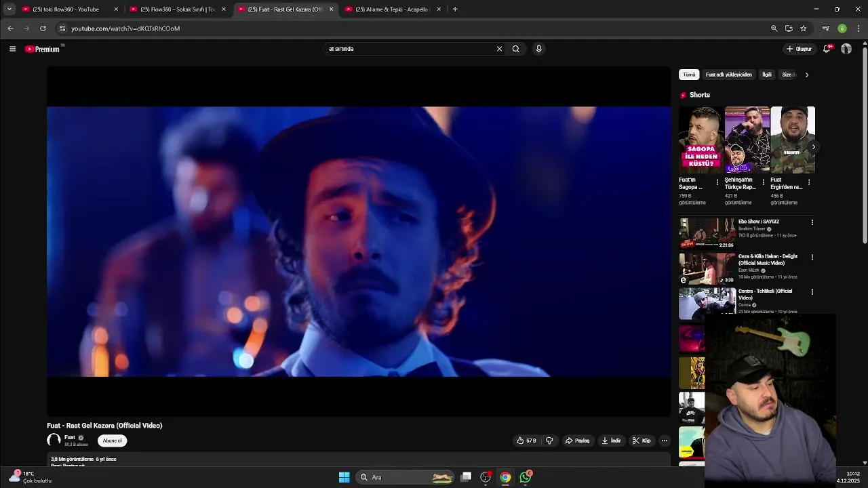The width and height of the screenshot is (868, 488).
Task: Switch to Flow360 Sokak Sınıfı tab
Action: [x=178, y=9]
